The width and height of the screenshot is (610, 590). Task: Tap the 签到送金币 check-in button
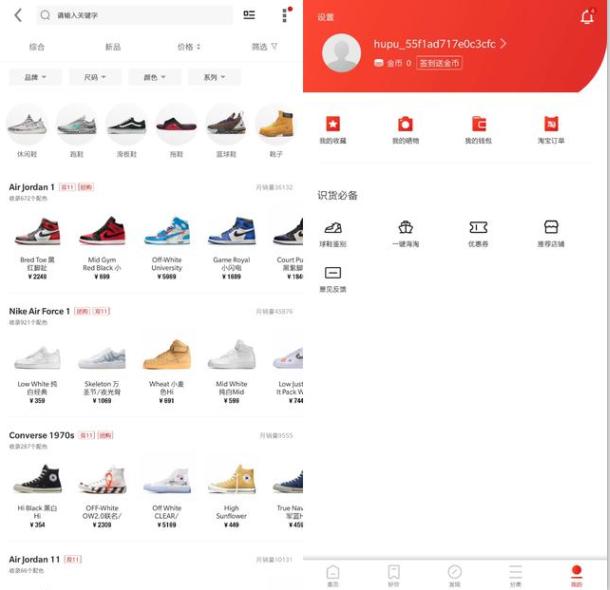[x=439, y=63]
